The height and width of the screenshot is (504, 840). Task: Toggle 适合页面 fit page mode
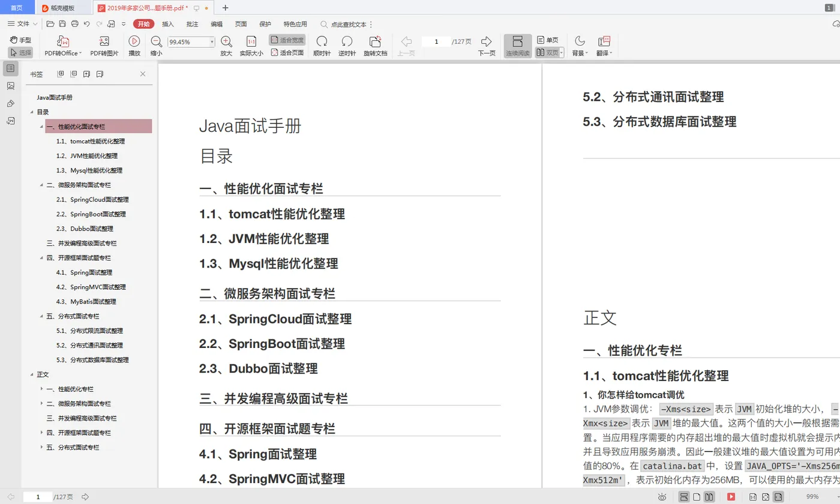click(x=287, y=53)
